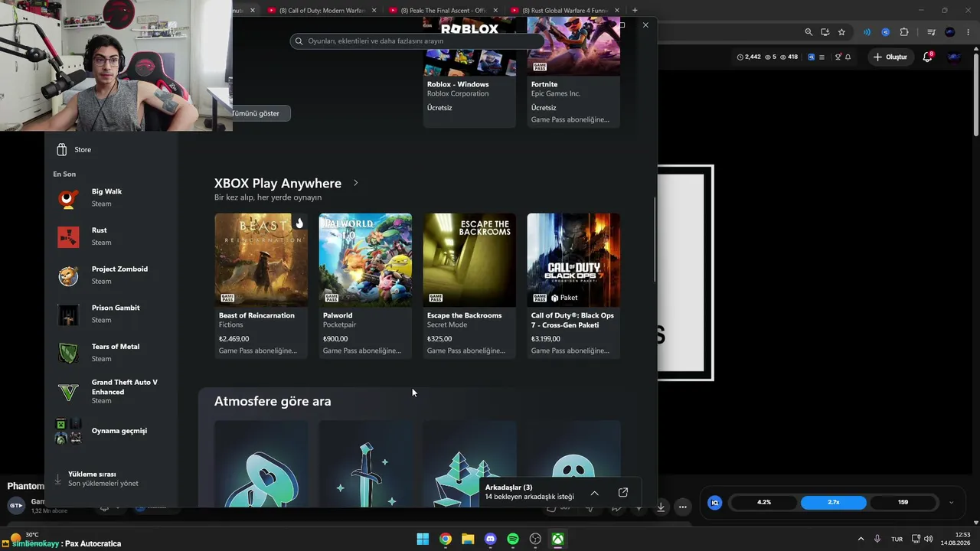
Task: Open Tears of Metal game icon
Action: click(68, 353)
